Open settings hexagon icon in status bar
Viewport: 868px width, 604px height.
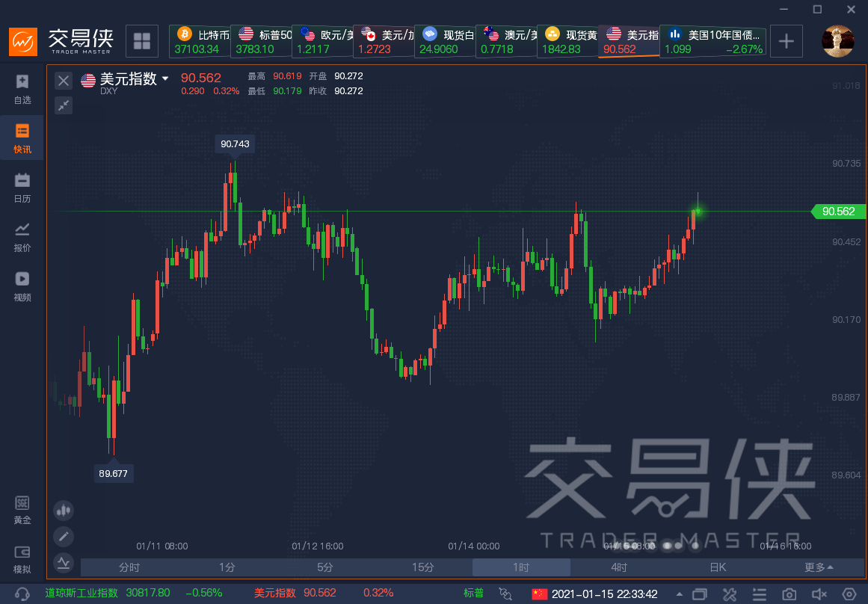(x=849, y=594)
